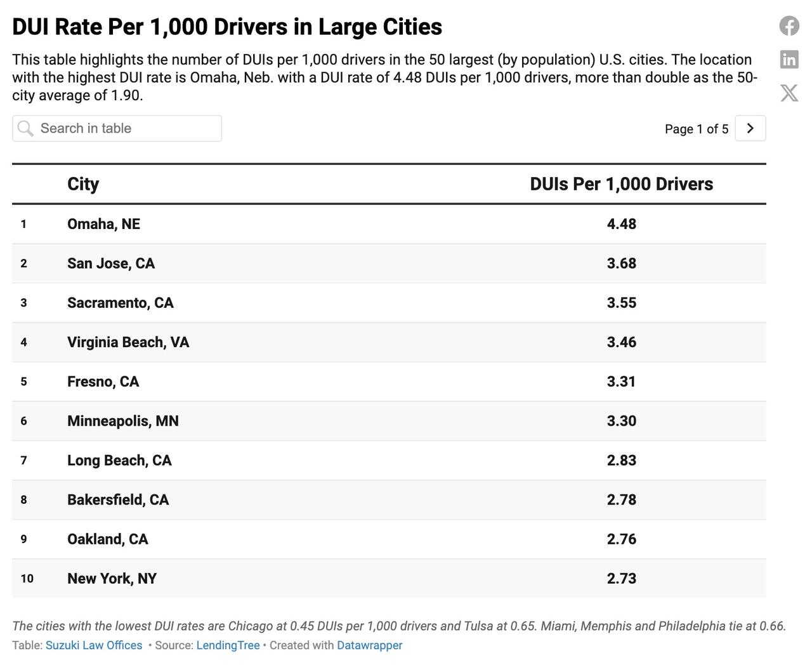Click the magnifying glass search icon
This screenshot has height=665, width=812.
[25, 129]
